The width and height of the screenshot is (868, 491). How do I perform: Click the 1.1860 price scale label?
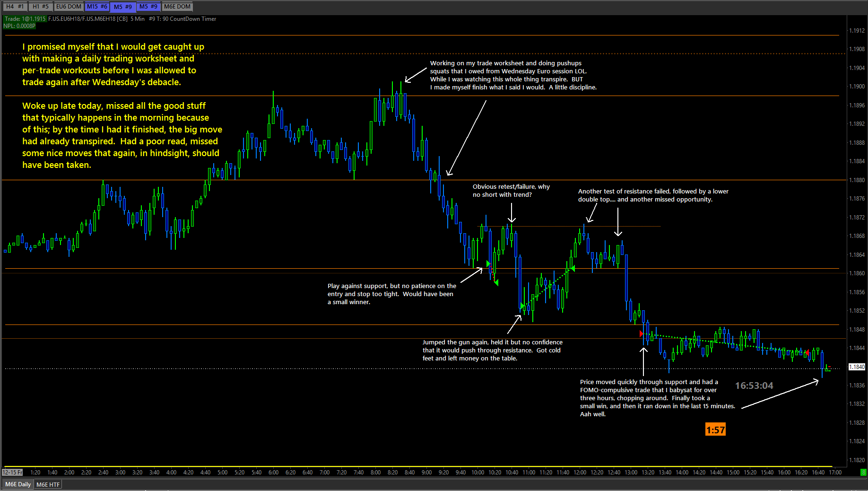coord(857,273)
